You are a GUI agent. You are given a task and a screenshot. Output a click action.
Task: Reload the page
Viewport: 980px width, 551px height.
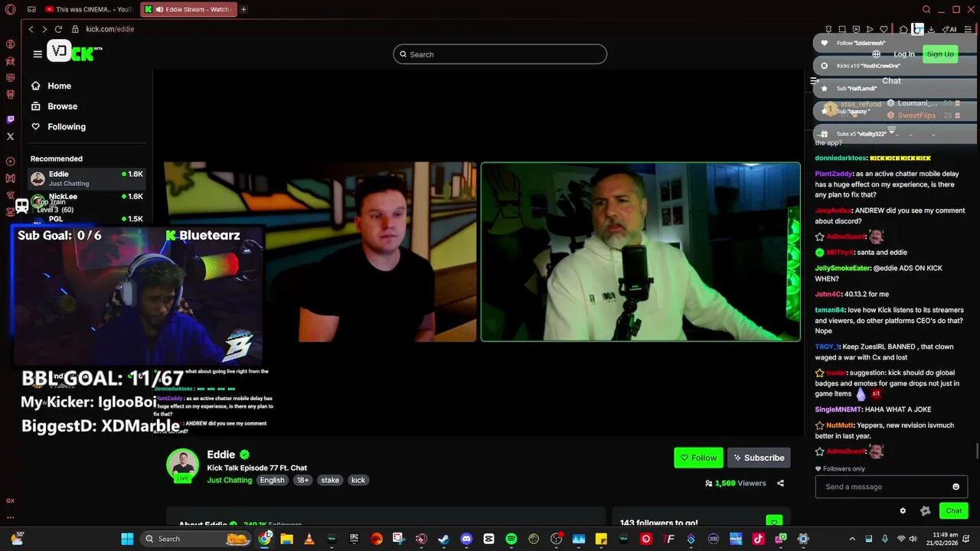[58, 29]
